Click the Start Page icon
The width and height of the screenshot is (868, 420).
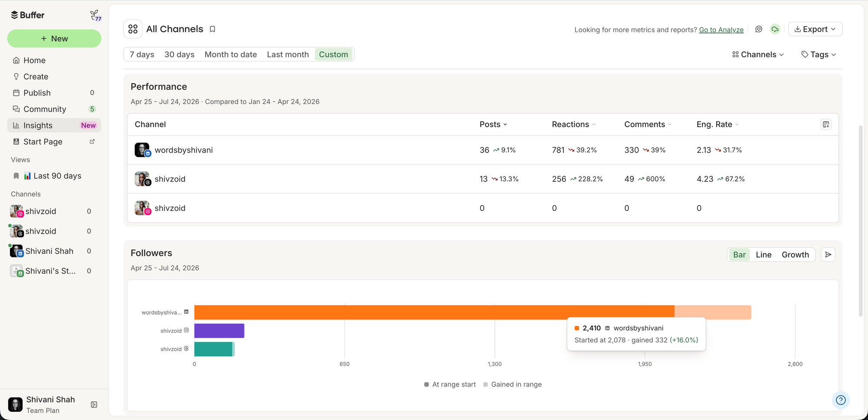[x=16, y=142]
